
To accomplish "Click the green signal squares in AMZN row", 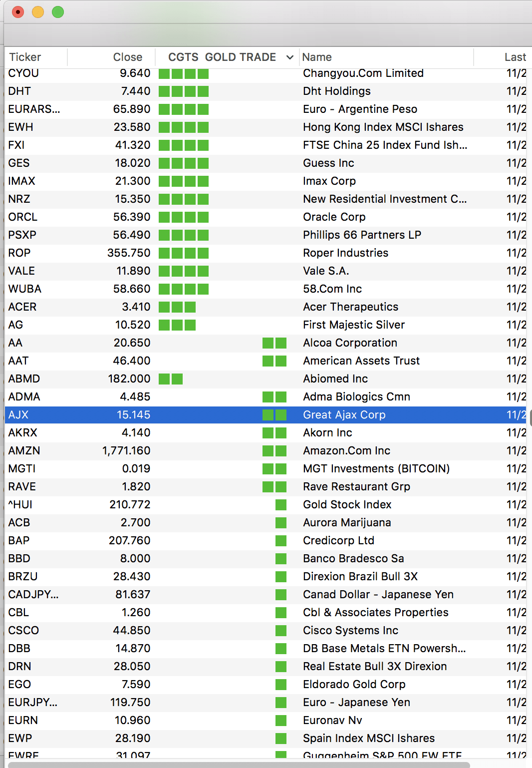I will pos(274,451).
